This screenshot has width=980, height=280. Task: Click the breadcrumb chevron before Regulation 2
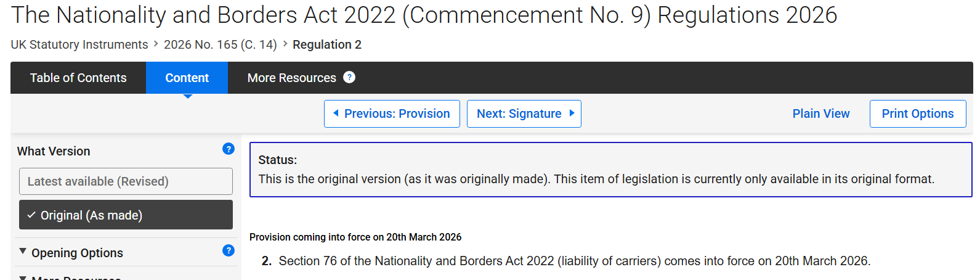pos(285,44)
